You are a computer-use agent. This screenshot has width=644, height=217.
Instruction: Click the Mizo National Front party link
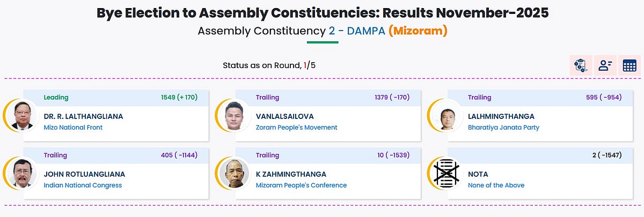click(x=73, y=128)
